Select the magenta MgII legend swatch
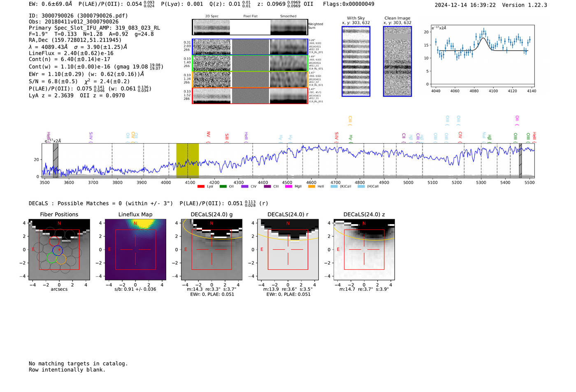Viewport: 576px width, 392px height. point(289,186)
